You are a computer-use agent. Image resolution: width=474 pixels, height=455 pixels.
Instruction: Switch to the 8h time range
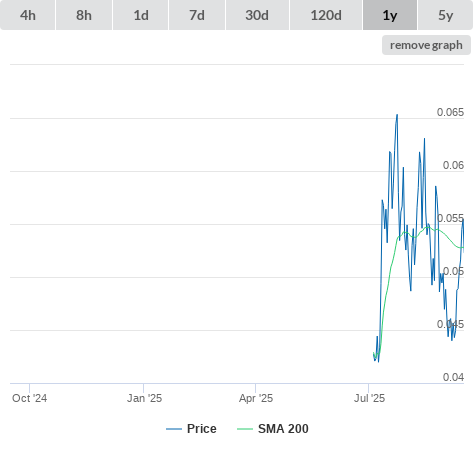click(84, 15)
